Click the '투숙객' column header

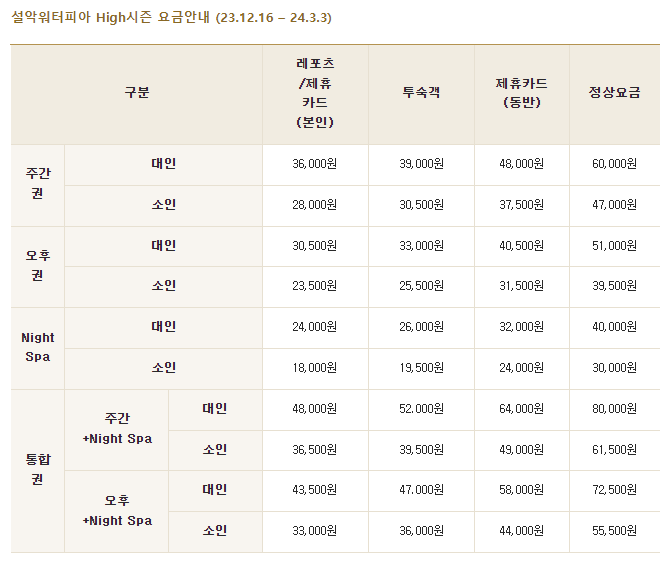pyautogui.click(x=421, y=92)
